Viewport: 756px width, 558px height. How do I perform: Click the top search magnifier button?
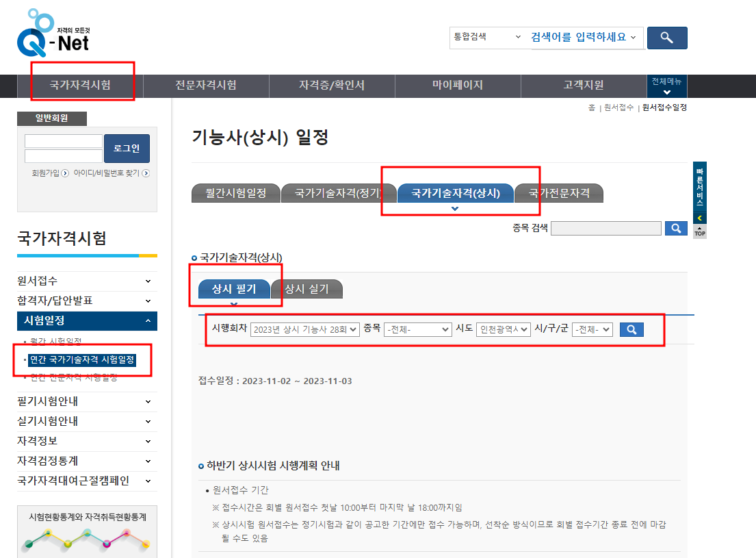tap(666, 38)
